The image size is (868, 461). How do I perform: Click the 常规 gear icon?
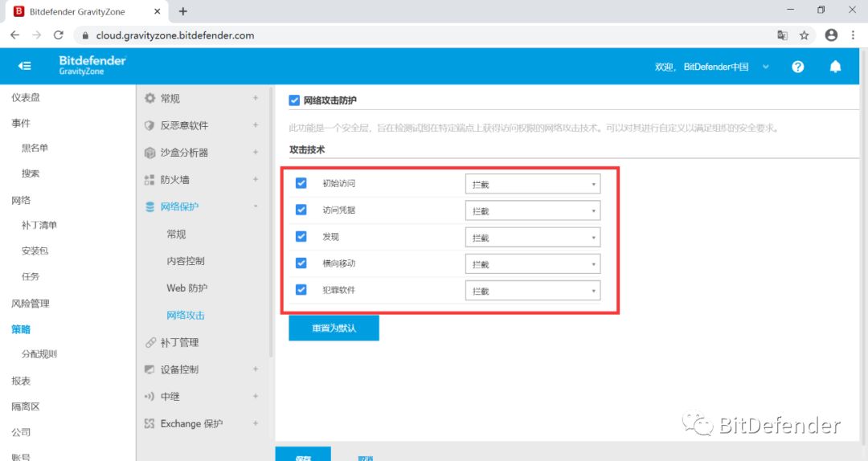coord(149,98)
